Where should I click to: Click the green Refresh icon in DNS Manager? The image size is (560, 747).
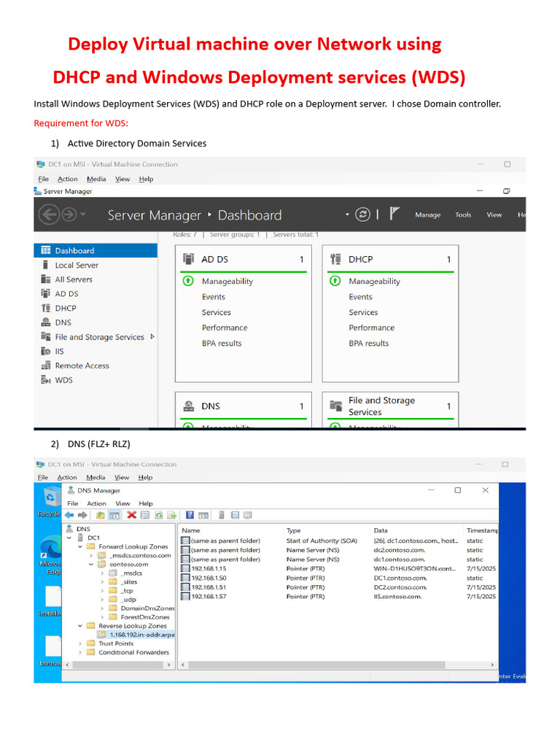[158, 515]
